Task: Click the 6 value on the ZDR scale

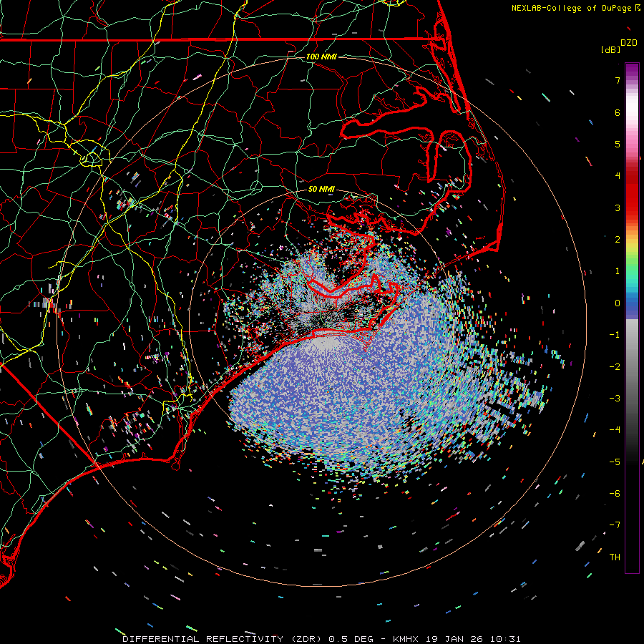Action: [x=618, y=112]
